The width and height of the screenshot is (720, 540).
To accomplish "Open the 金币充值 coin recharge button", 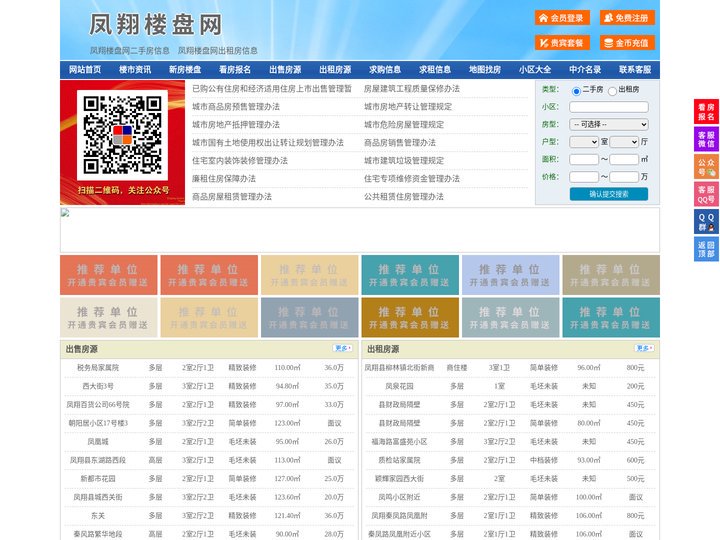I will coord(627,43).
